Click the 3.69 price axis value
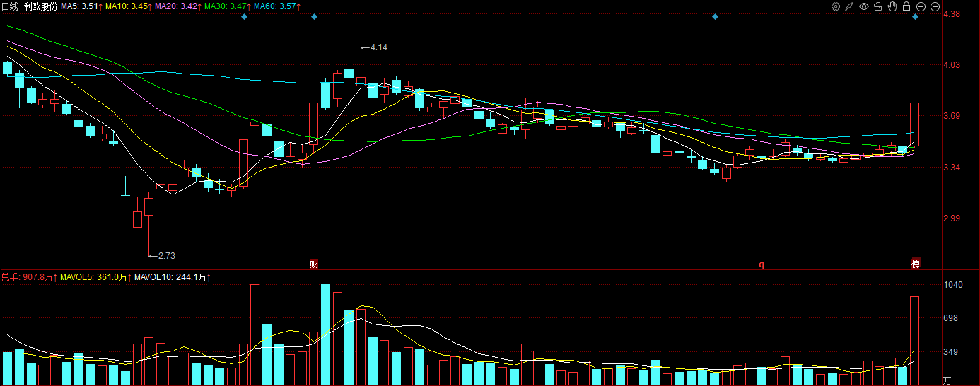 pos(952,116)
